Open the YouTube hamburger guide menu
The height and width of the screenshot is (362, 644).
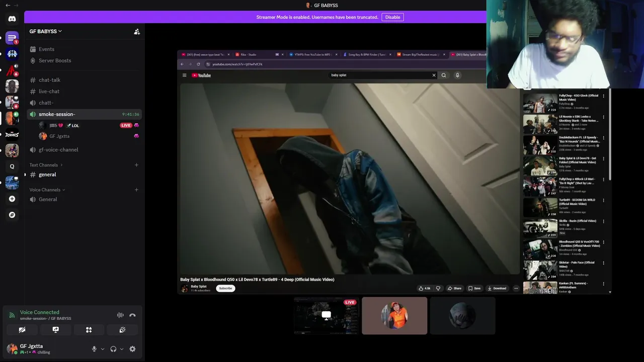[x=184, y=75]
